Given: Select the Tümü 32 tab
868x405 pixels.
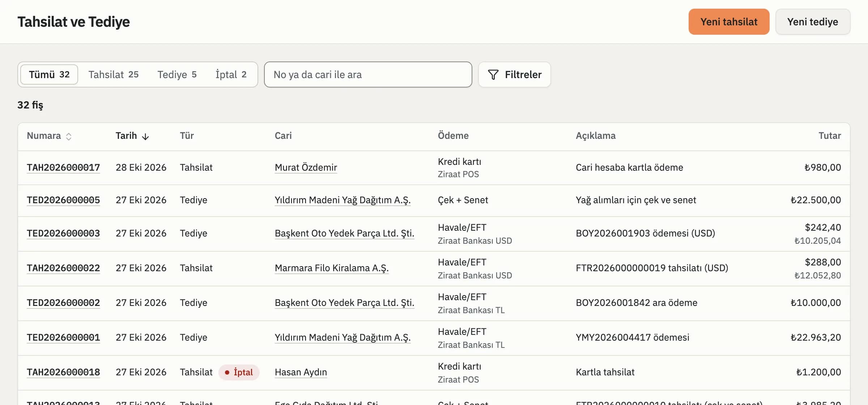Looking at the screenshot, I should click(x=49, y=74).
